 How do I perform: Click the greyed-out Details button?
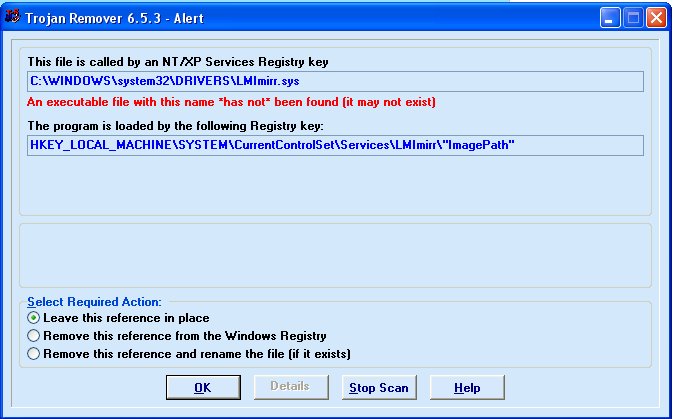pyautogui.click(x=291, y=387)
